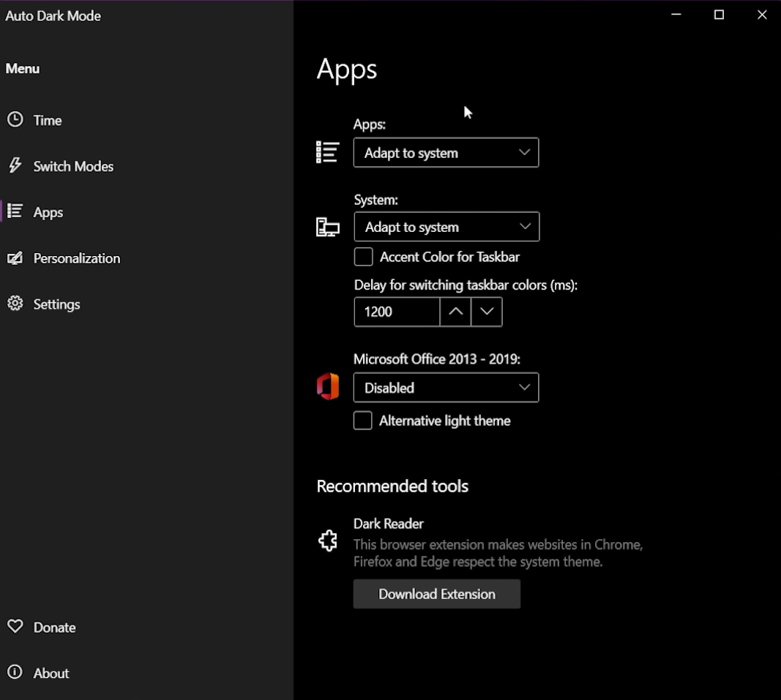The width and height of the screenshot is (781, 700).
Task: Open the Switch Modes page
Action: pos(72,166)
